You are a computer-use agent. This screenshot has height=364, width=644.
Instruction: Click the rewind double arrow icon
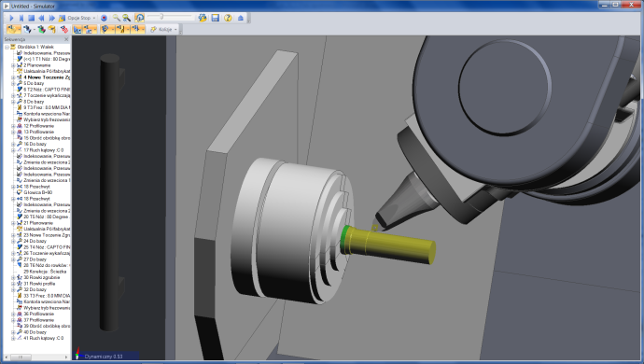(x=41, y=18)
